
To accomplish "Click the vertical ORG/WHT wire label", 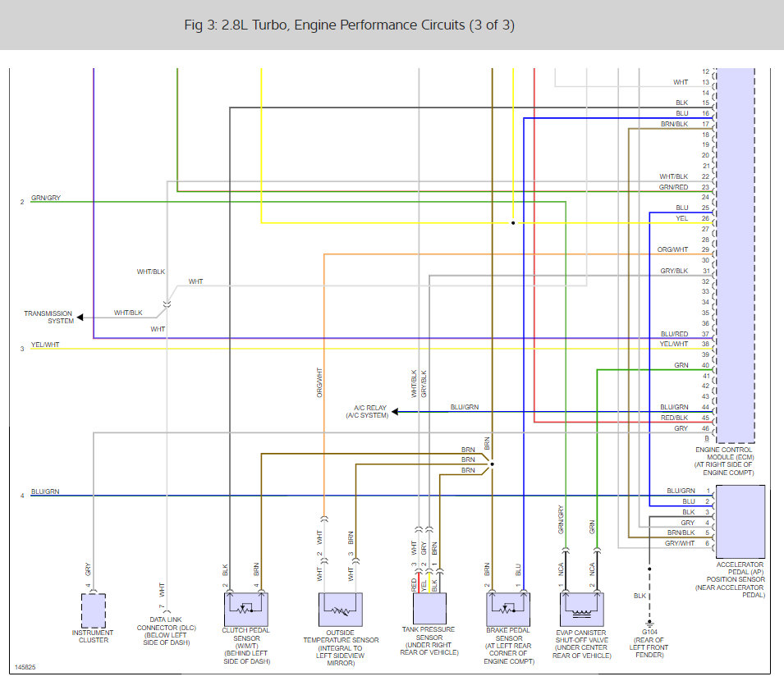I will tap(319, 382).
